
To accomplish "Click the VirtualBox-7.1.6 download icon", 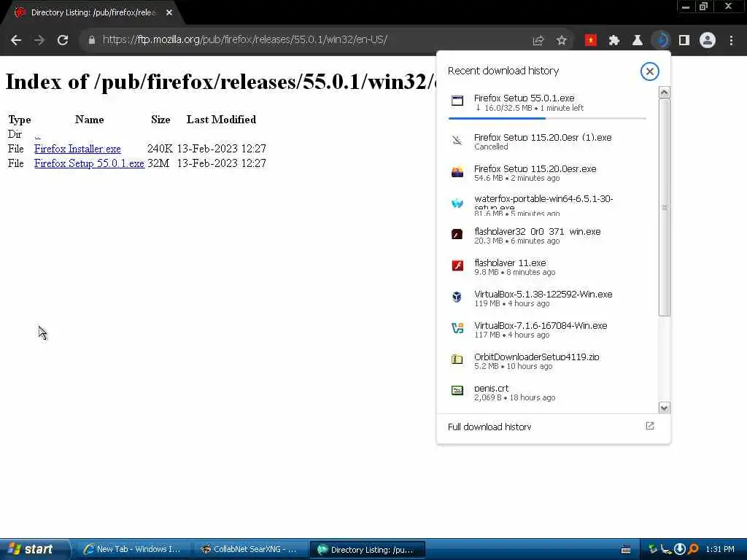I will coord(457,328).
